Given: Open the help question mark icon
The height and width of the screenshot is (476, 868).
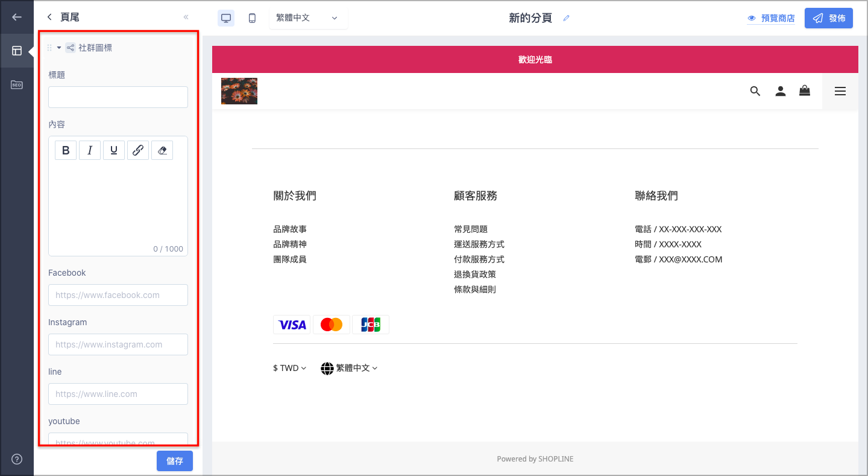Looking at the screenshot, I should coord(17,459).
